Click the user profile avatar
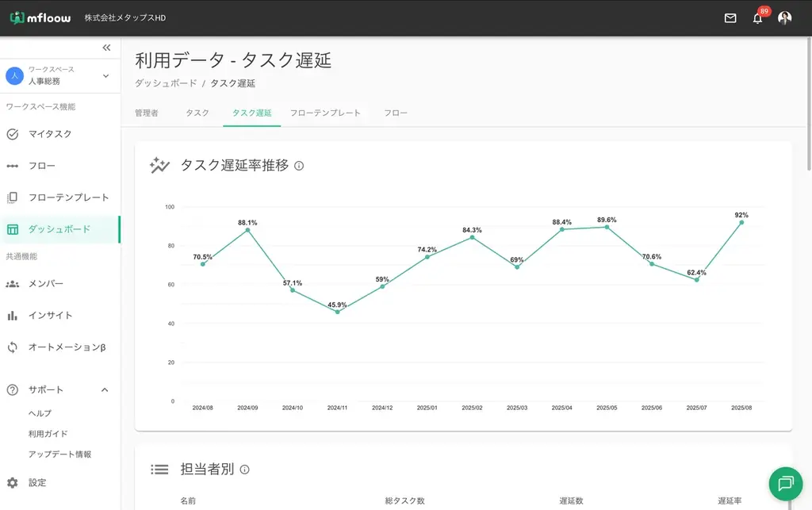Image resolution: width=812 pixels, height=510 pixels. pyautogui.click(x=784, y=18)
